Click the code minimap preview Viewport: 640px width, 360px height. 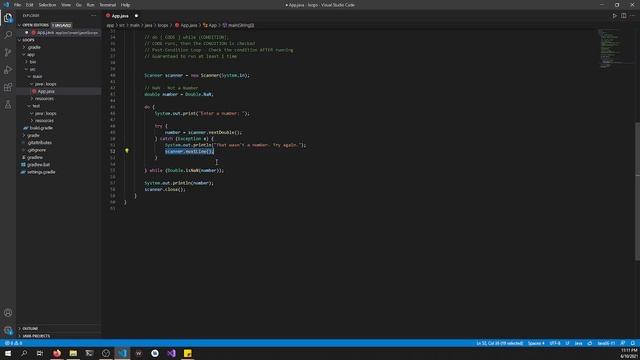[616, 48]
